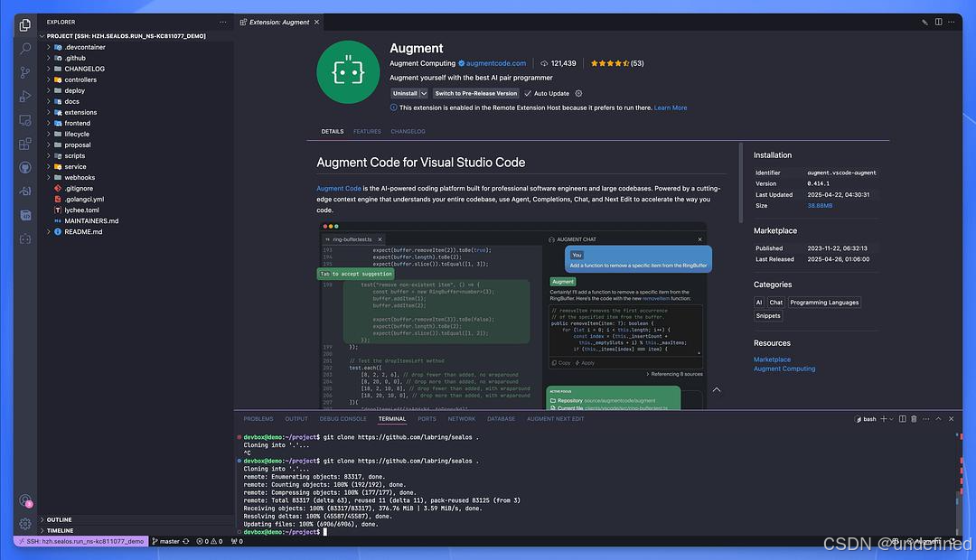
Task: Open the terminal launch profile dropdown arrow
Action: (891, 419)
